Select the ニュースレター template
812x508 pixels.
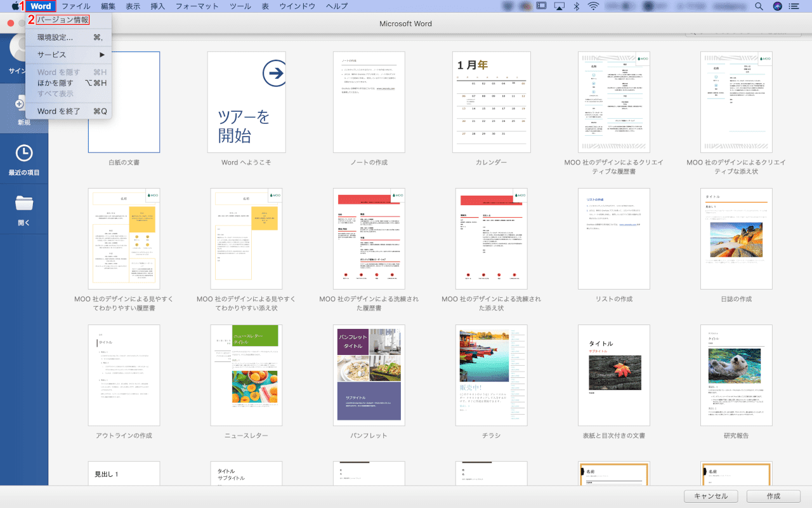[x=246, y=375]
